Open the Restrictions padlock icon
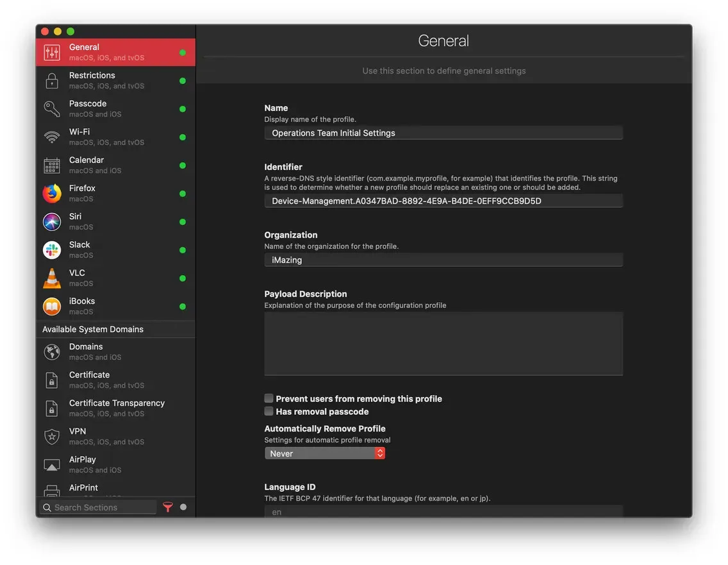 tap(52, 80)
